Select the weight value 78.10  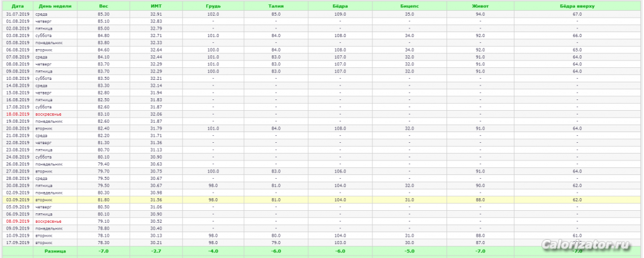click(x=104, y=236)
